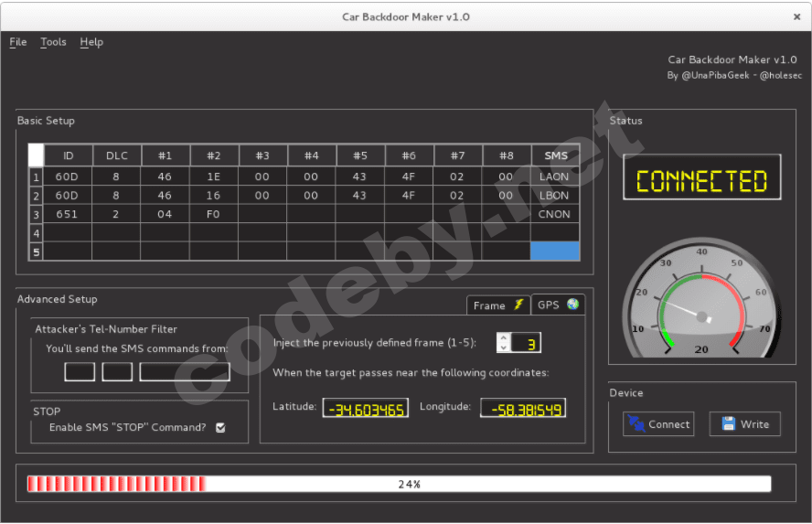The image size is (812, 524).
Task: Select the #5 column header
Action: coord(360,155)
